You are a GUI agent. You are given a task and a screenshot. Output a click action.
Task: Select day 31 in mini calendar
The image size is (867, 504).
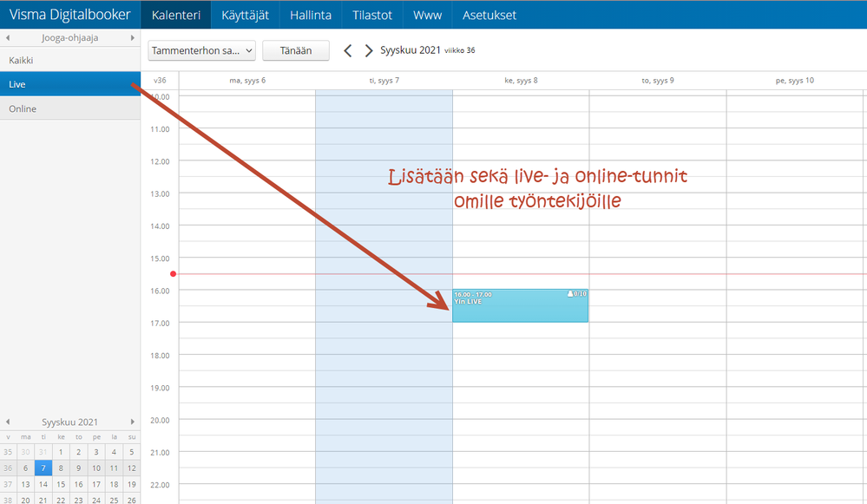[x=43, y=452]
